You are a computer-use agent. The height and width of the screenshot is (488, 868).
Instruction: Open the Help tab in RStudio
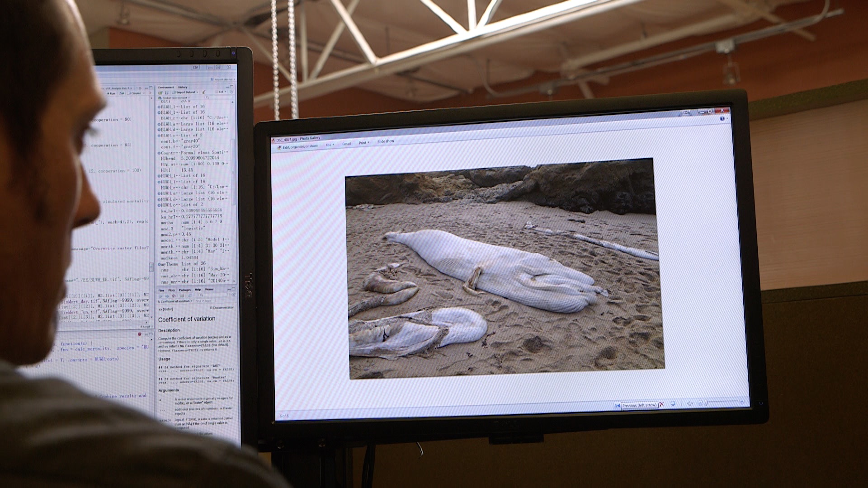198,290
